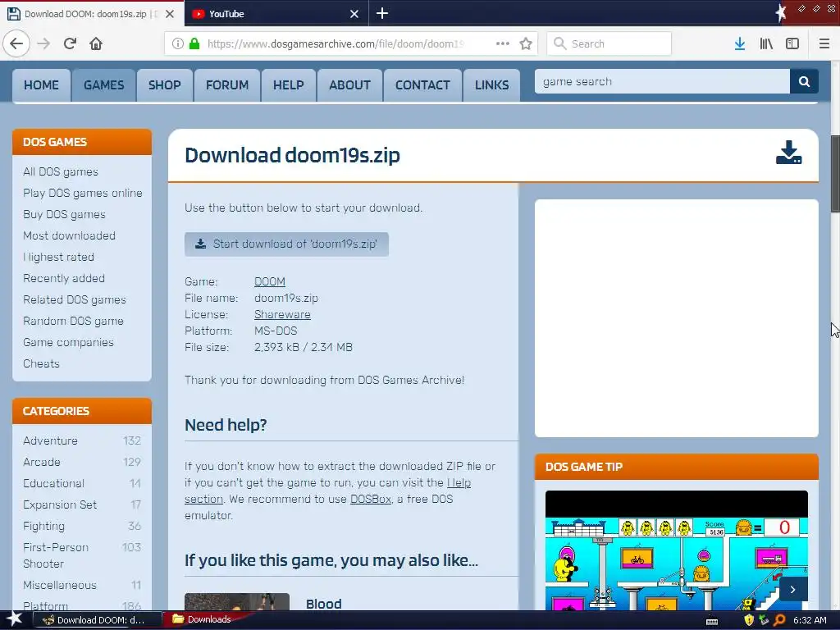Open the HOME navigation tab
This screenshot has height=630, width=840.
(41, 85)
